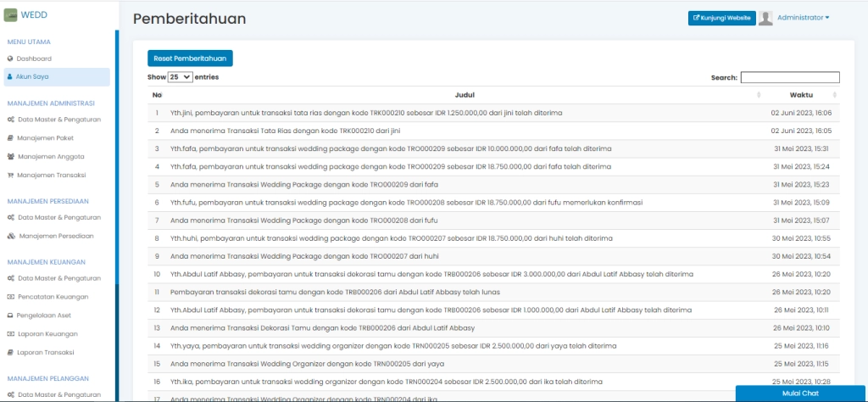
Task: Click the Manajemen Persediaan cubes icon
Action: coord(11,236)
